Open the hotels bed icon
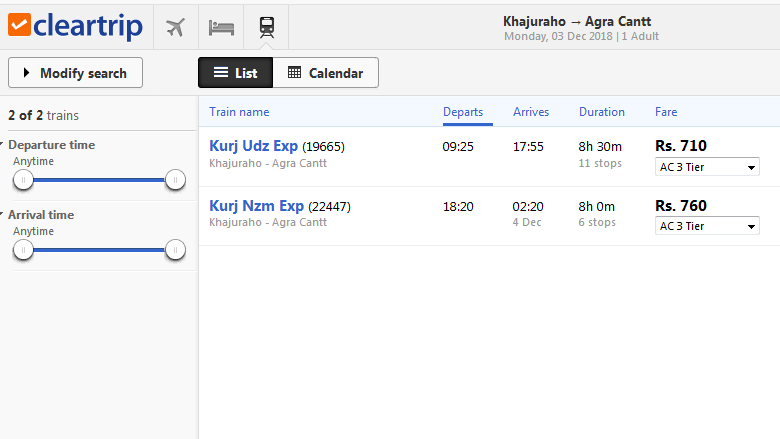Viewport: 780px width, 439px height. pyautogui.click(x=221, y=27)
